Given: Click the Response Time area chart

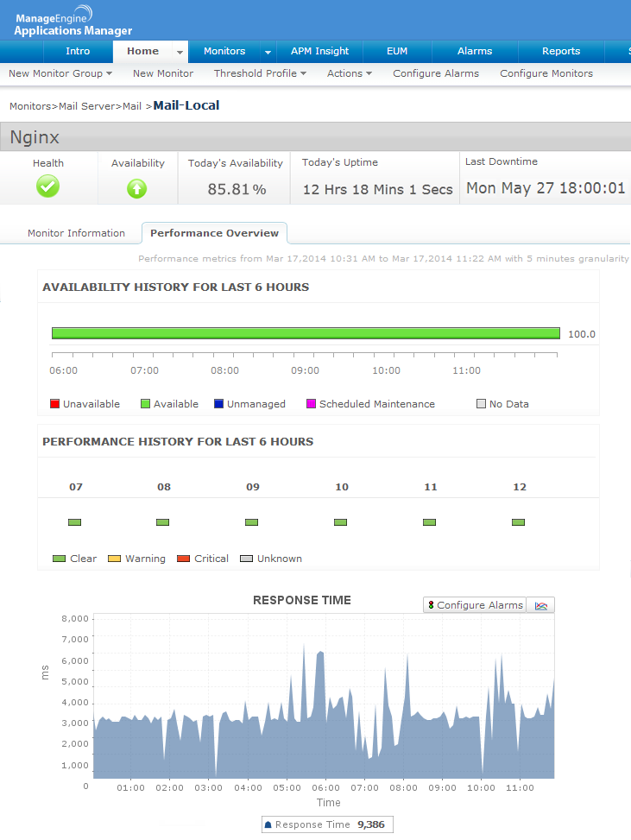Looking at the screenshot, I should [x=324, y=697].
